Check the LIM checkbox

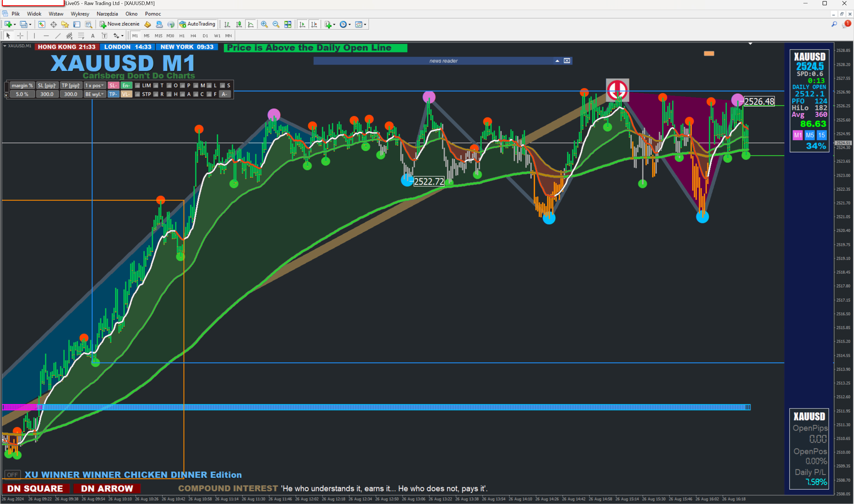137,85
